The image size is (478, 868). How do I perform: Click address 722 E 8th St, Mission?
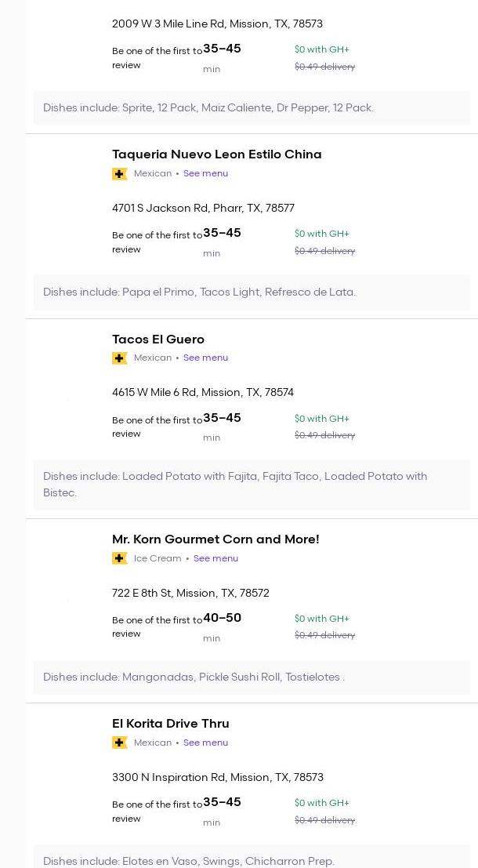pos(190,594)
